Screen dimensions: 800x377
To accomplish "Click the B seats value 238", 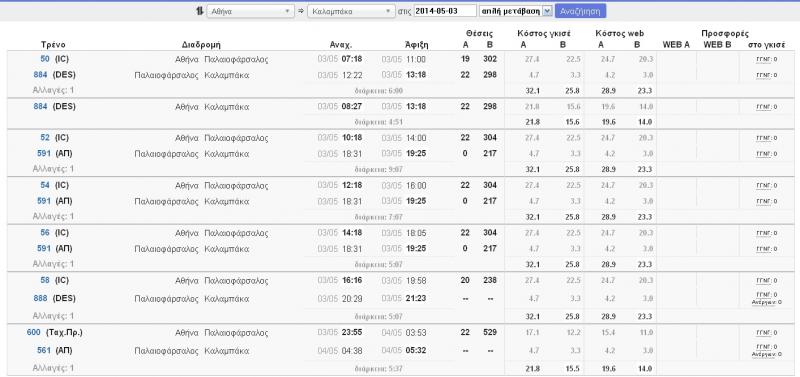I will click(490, 280).
